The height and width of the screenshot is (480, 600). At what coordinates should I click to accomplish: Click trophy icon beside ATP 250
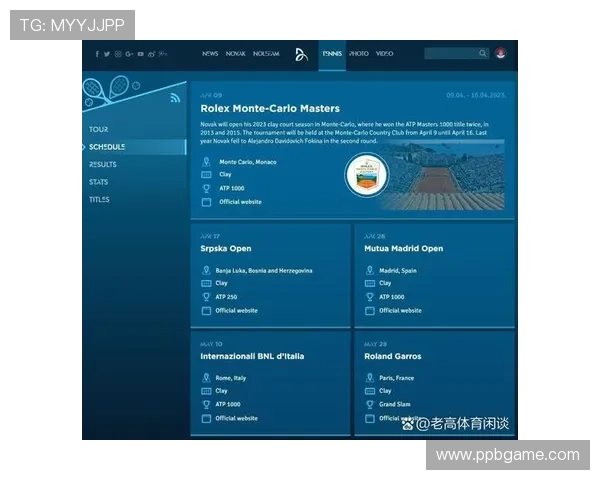pyautogui.click(x=206, y=297)
